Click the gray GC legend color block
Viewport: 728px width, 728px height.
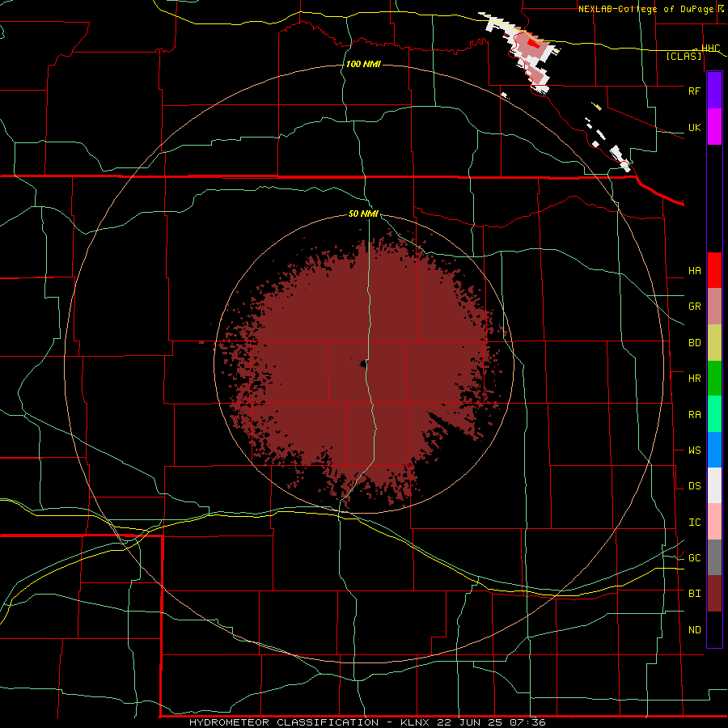(714, 557)
